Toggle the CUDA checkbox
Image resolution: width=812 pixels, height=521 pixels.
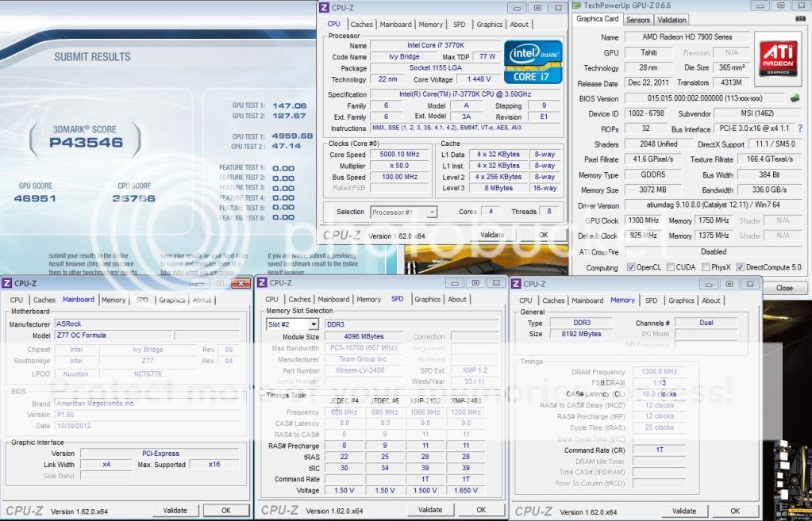click(671, 267)
